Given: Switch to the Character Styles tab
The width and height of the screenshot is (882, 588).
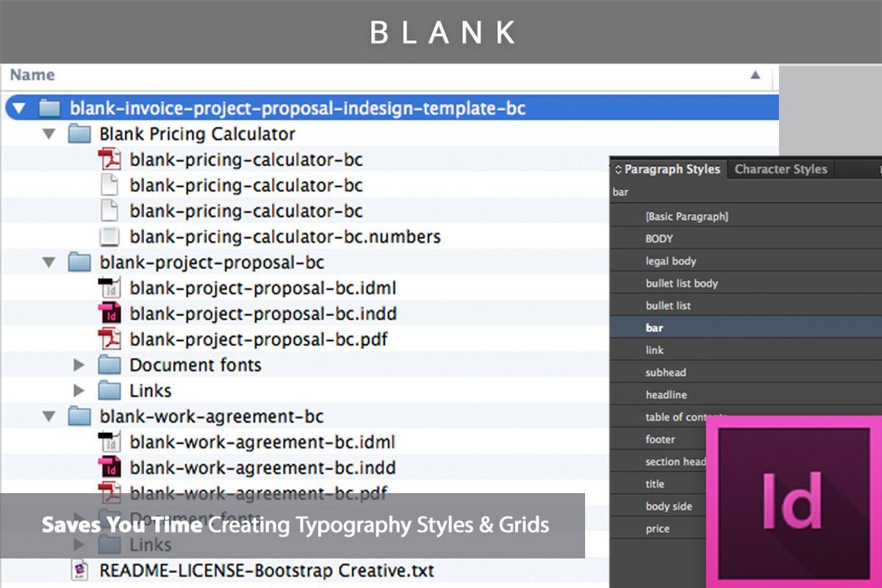Looking at the screenshot, I should click(x=781, y=169).
